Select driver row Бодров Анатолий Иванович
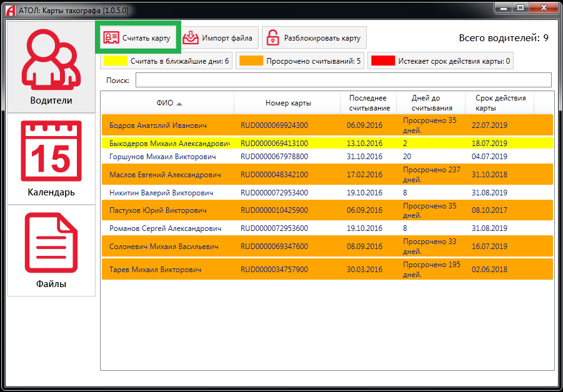 [157, 125]
